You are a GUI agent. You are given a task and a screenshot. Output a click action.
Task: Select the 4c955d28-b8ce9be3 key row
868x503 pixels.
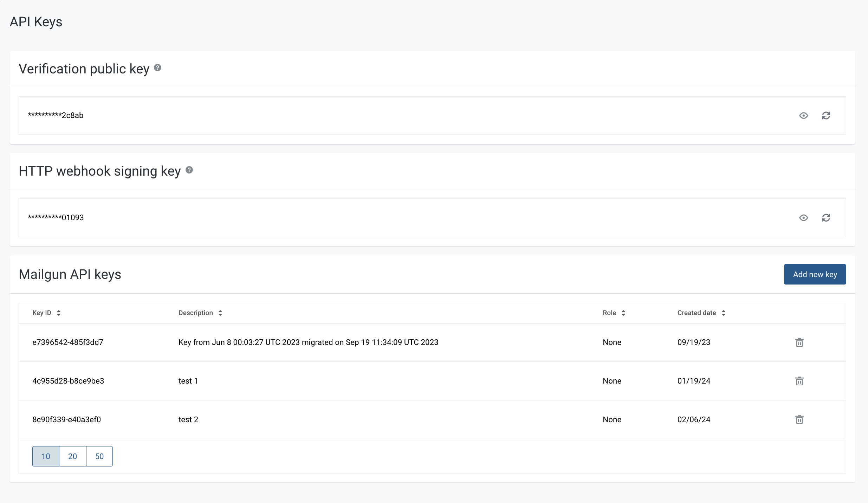point(68,381)
